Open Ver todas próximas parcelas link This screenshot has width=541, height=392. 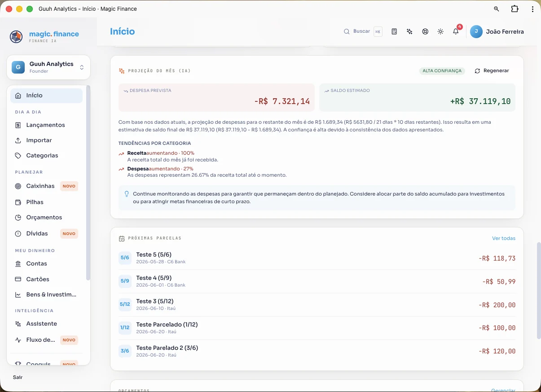click(504, 238)
